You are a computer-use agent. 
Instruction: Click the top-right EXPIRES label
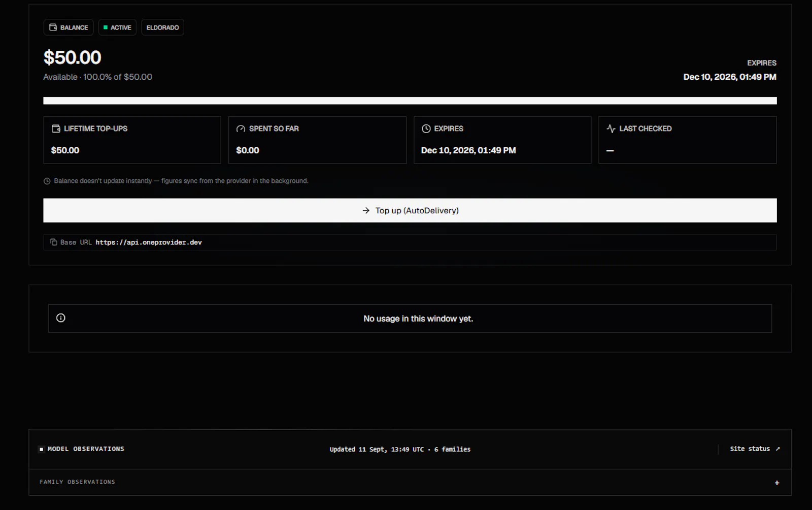tap(762, 63)
